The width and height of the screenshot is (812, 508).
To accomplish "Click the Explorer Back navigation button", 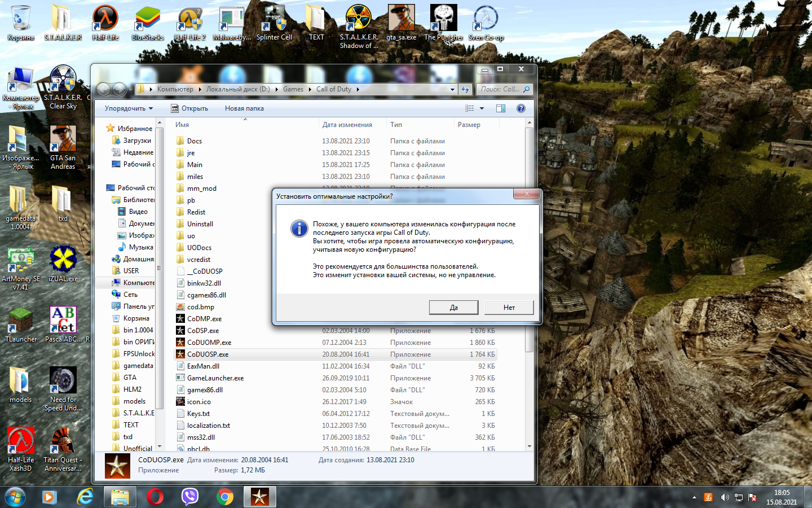I will (x=104, y=89).
